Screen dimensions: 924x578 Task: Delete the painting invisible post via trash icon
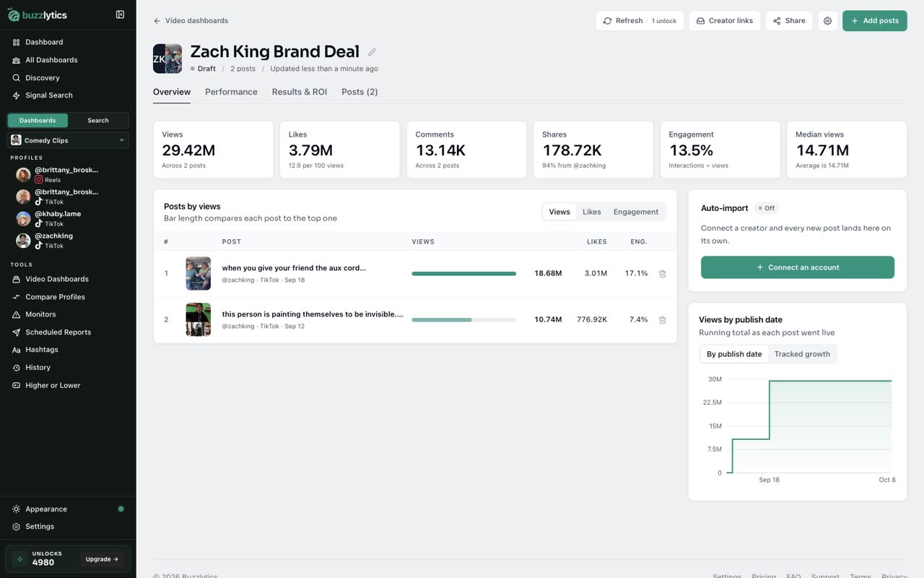(662, 319)
